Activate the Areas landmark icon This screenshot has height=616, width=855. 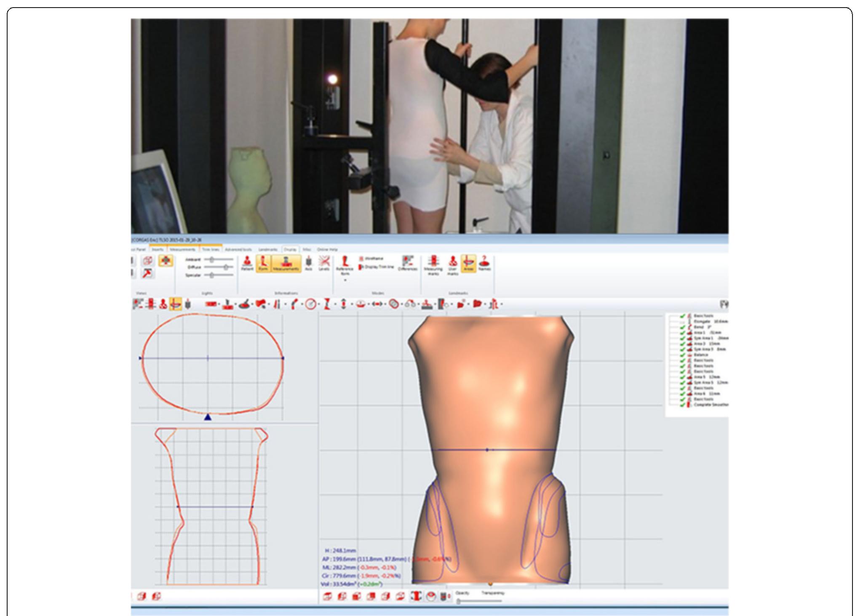pos(469,262)
